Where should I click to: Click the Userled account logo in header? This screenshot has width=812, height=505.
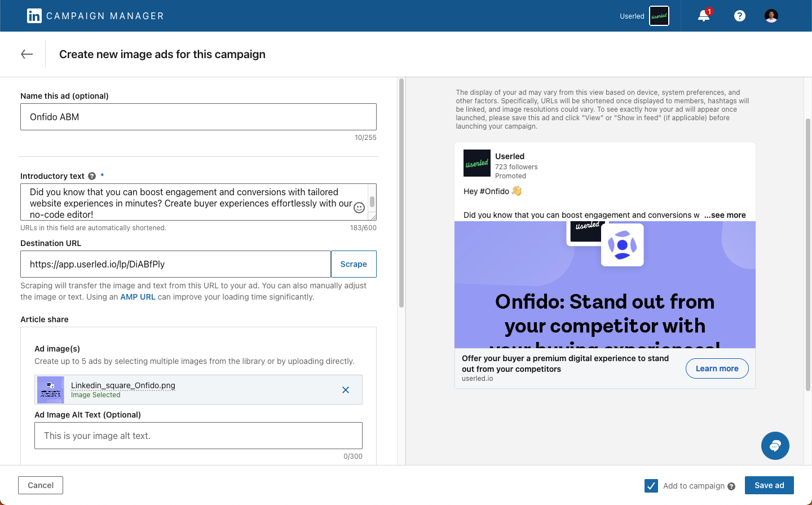(659, 16)
